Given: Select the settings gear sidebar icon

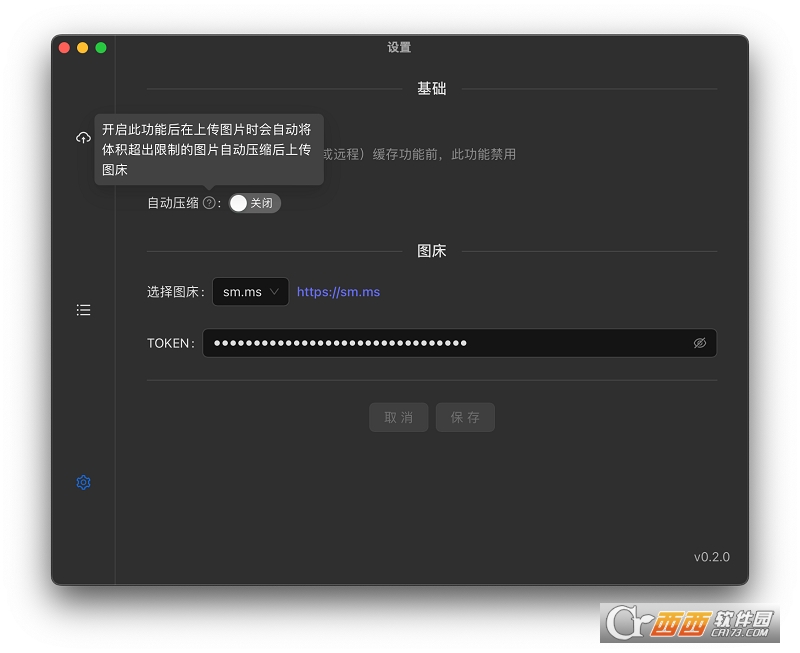Looking at the screenshot, I should point(83,482).
